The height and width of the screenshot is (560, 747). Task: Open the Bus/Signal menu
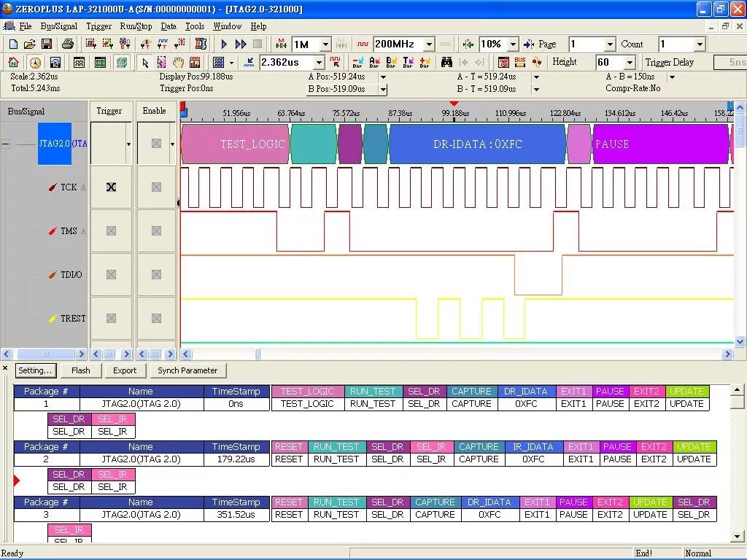tap(58, 26)
